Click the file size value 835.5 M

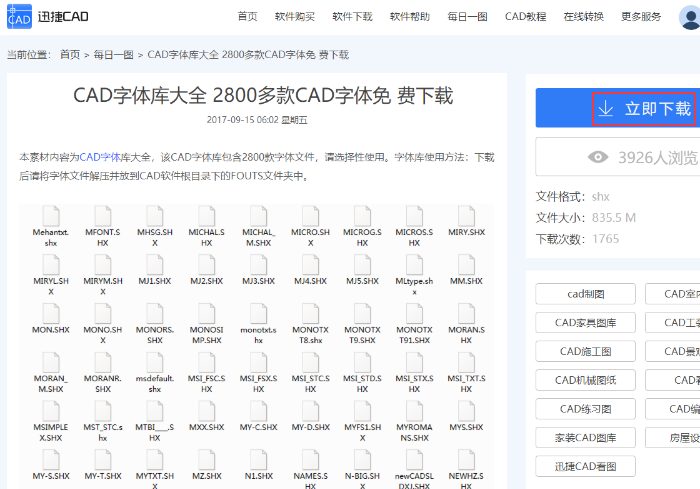pyautogui.click(x=614, y=217)
